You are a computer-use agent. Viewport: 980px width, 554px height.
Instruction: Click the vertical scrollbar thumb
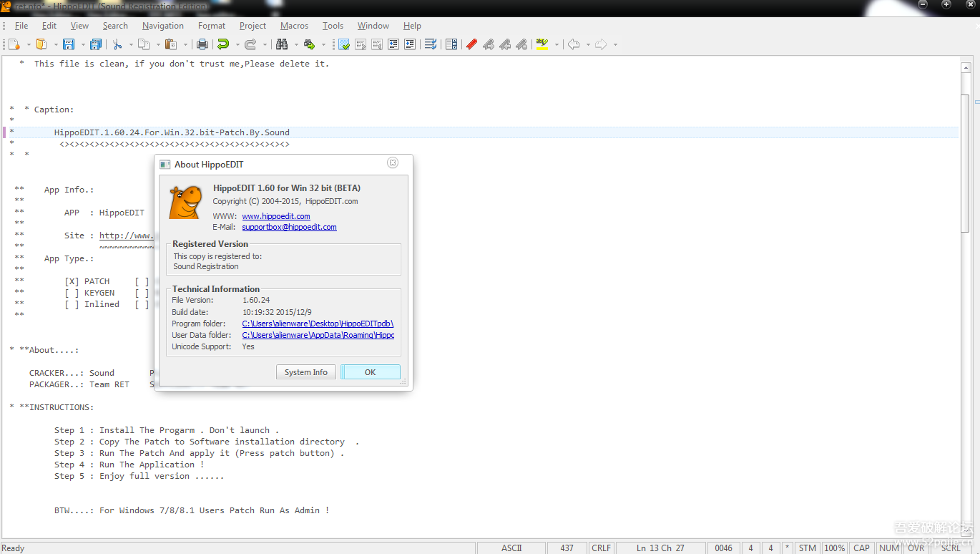coord(965,163)
